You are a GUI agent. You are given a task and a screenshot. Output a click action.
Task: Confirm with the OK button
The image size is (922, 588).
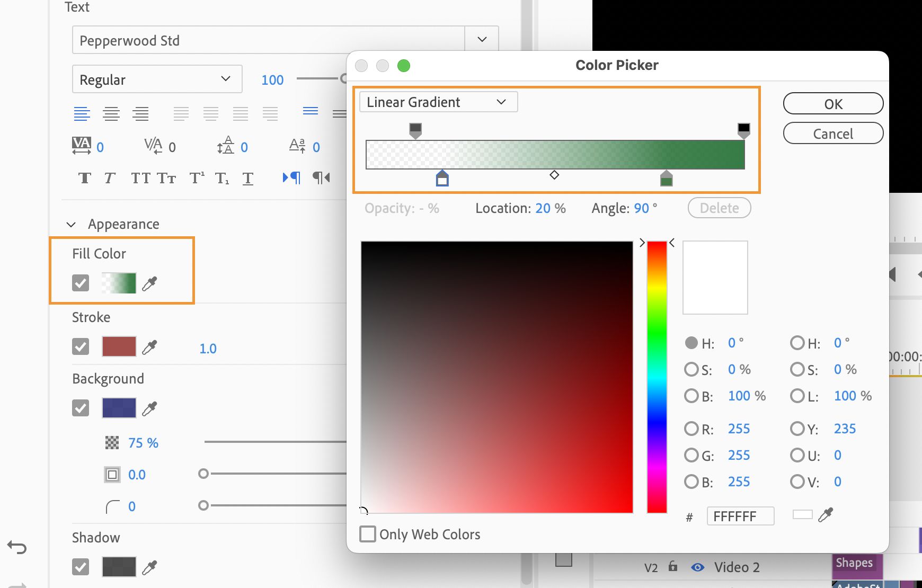point(832,104)
